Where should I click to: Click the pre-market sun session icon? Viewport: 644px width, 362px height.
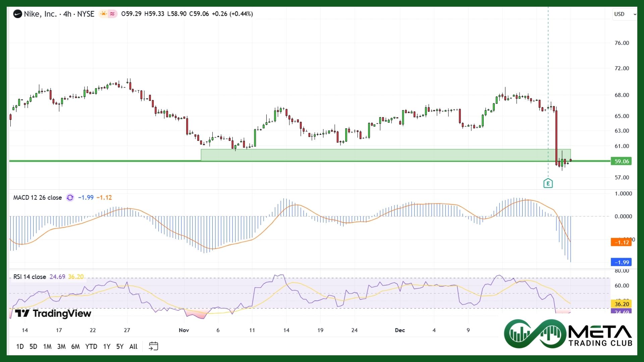(x=103, y=14)
